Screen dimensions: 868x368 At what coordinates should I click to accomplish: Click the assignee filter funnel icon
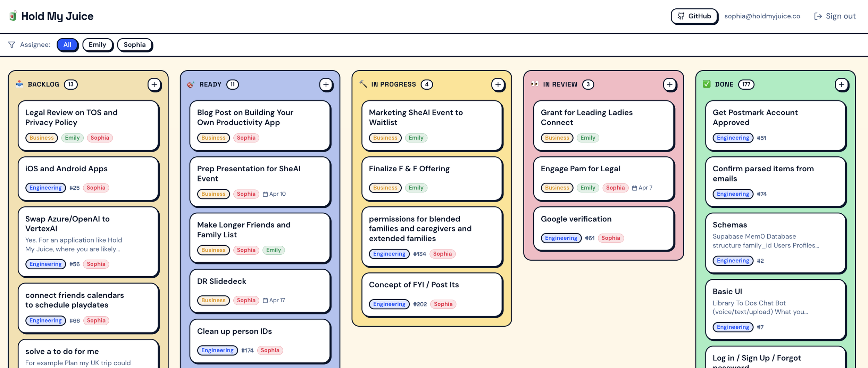coord(12,44)
